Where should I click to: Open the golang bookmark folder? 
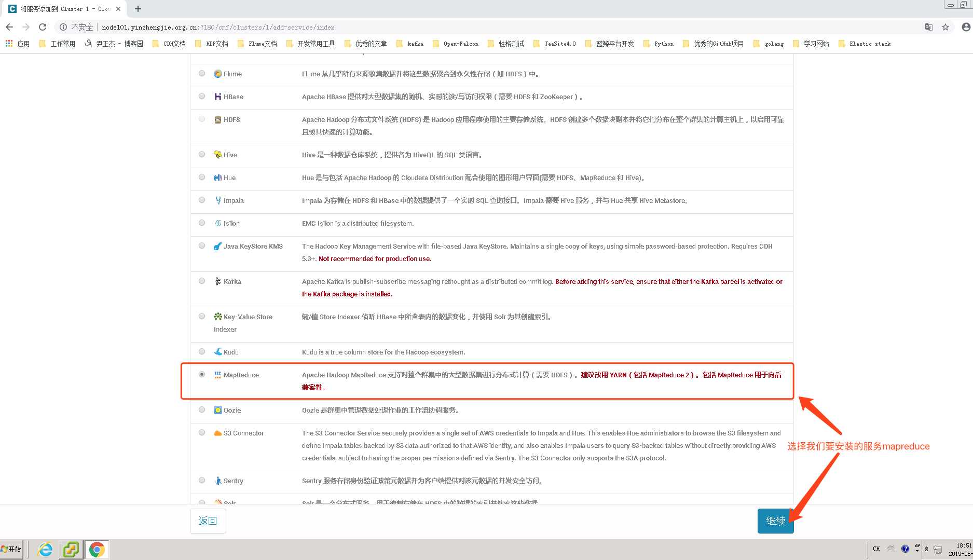coord(769,44)
